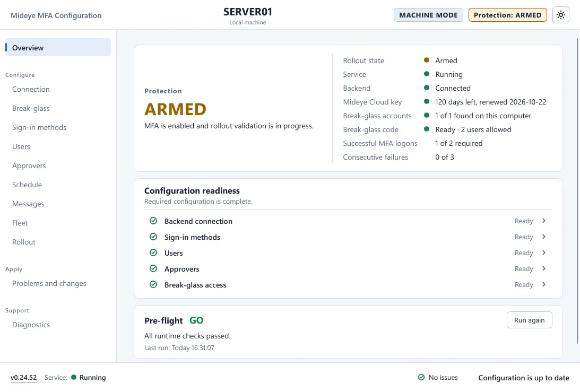Open the Break-glass sidebar page
This screenshot has height=392, width=580.
click(31, 108)
